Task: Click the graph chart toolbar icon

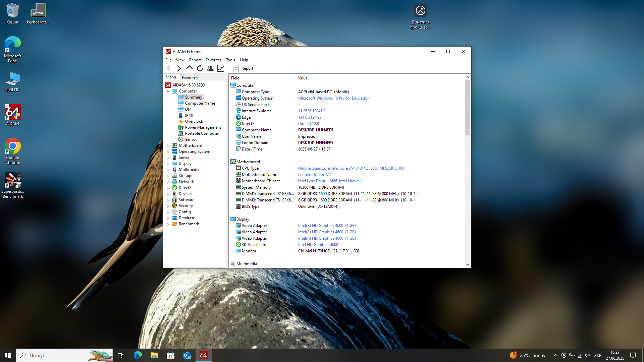Action: tap(221, 68)
